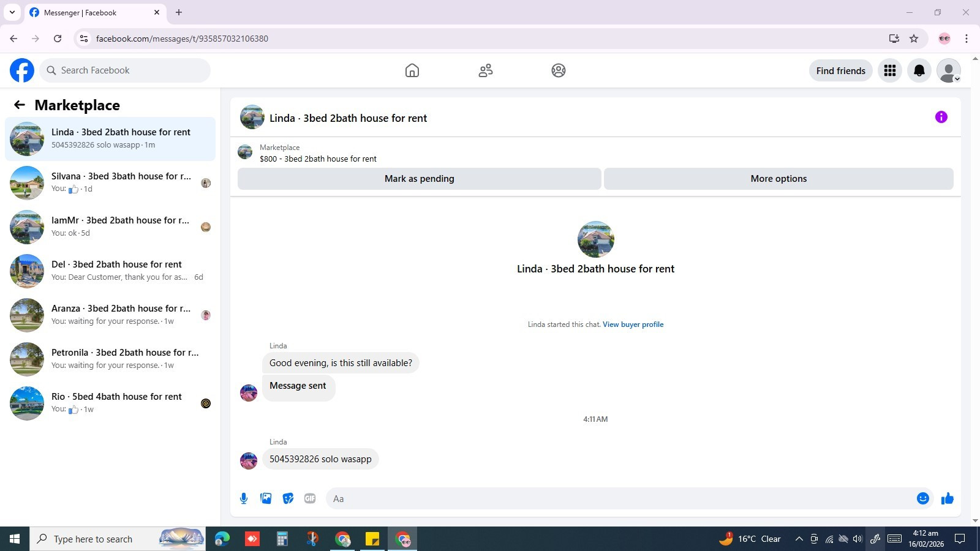Open the taskbar clock and date

pyautogui.click(x=925, y=539)
